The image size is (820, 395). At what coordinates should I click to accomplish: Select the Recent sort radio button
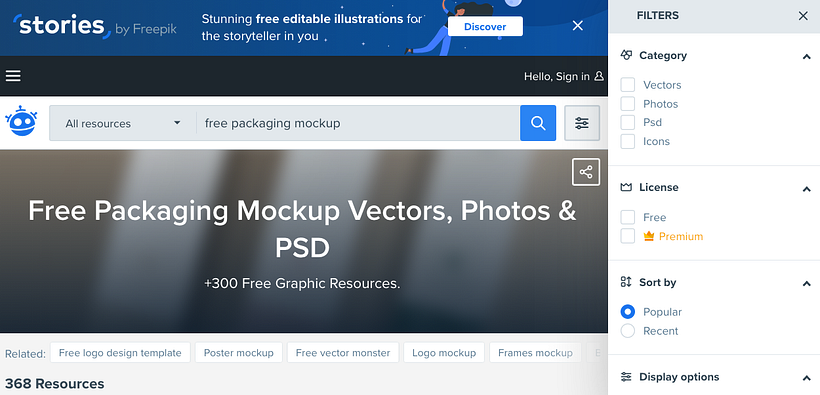pos(628,331)
